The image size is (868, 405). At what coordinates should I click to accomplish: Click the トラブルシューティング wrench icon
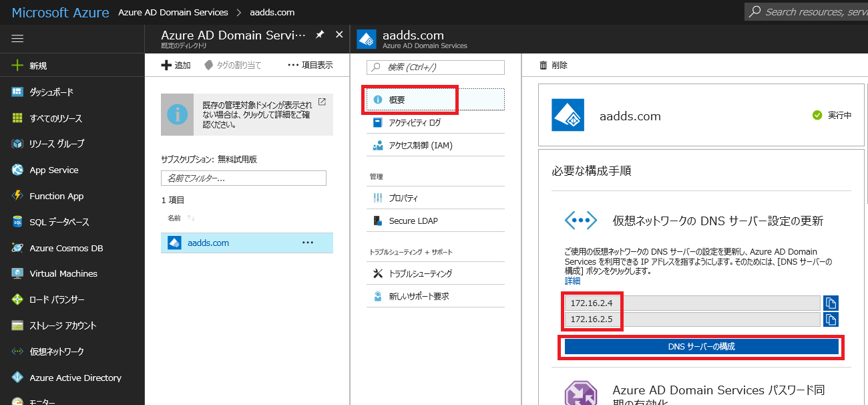[x=377, y=273]
